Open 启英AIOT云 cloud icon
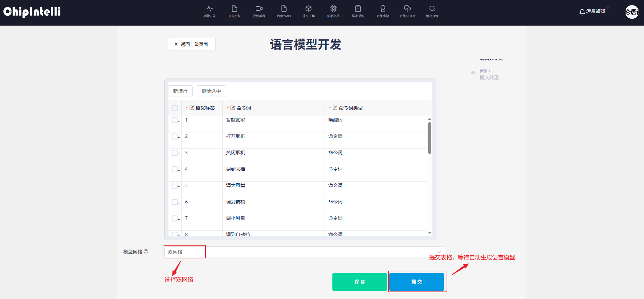Viewport: 644px width, 299px height. (x=407, y=9)
